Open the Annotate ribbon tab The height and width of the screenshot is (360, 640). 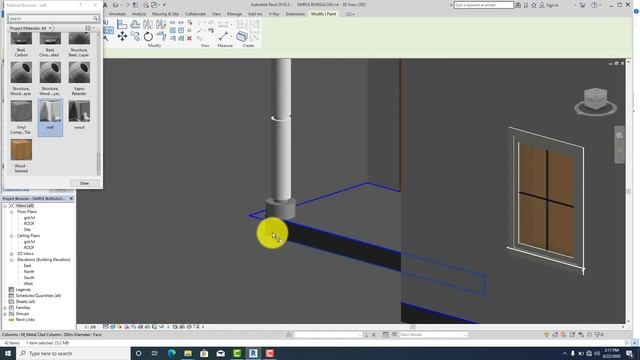coord(117,14)
